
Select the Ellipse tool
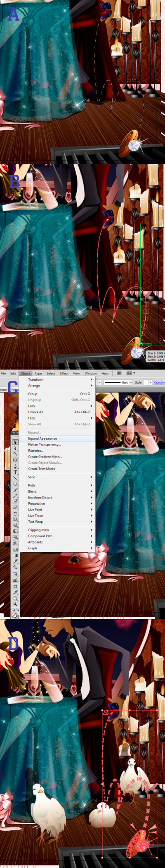point(15,484)
